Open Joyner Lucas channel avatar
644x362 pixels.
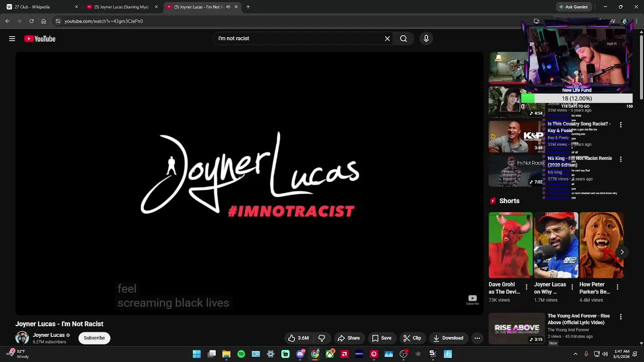(x=22, y=338)
